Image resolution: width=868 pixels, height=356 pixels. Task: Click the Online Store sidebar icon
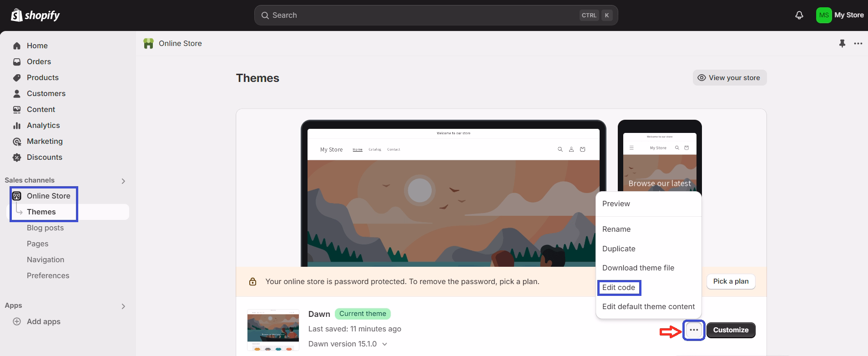17,196
